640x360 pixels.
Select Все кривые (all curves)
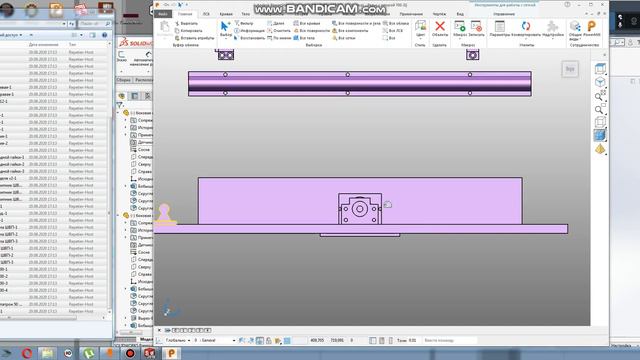[x=307, y=24]
